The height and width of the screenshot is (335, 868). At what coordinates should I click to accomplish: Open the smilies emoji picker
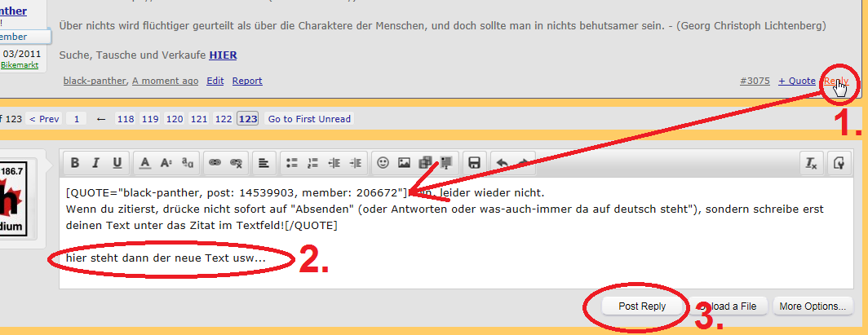pyautogui.click(x=382, y=162)
